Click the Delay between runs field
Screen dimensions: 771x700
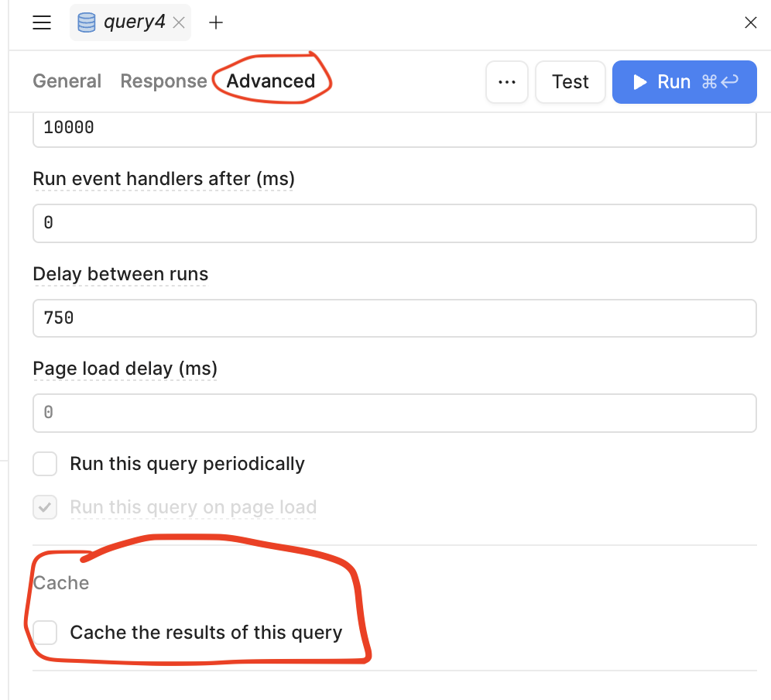pos(394,318)
